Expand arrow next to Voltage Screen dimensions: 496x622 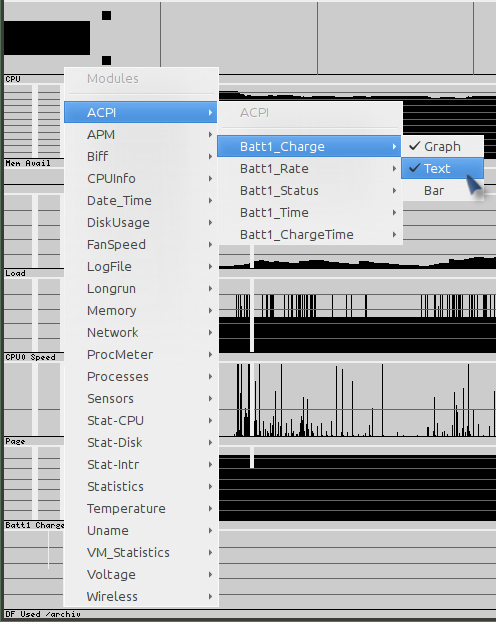click(x=210, y=575)
